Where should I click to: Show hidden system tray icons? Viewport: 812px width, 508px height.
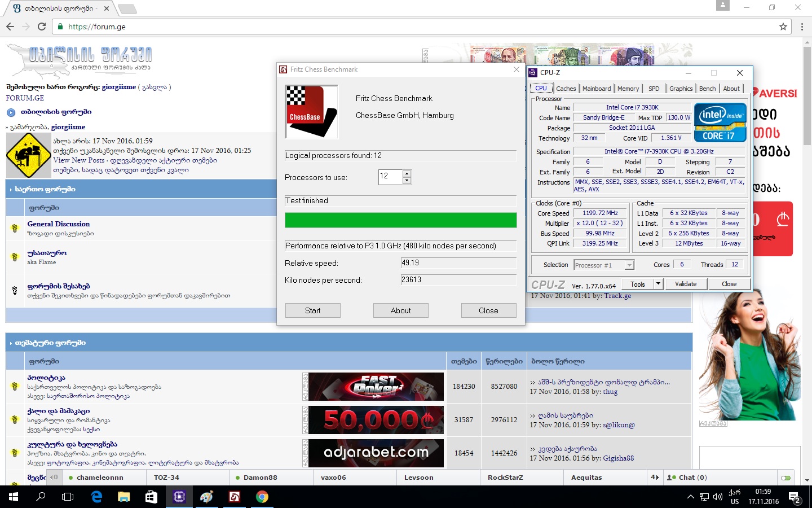[x=690, y=497]
